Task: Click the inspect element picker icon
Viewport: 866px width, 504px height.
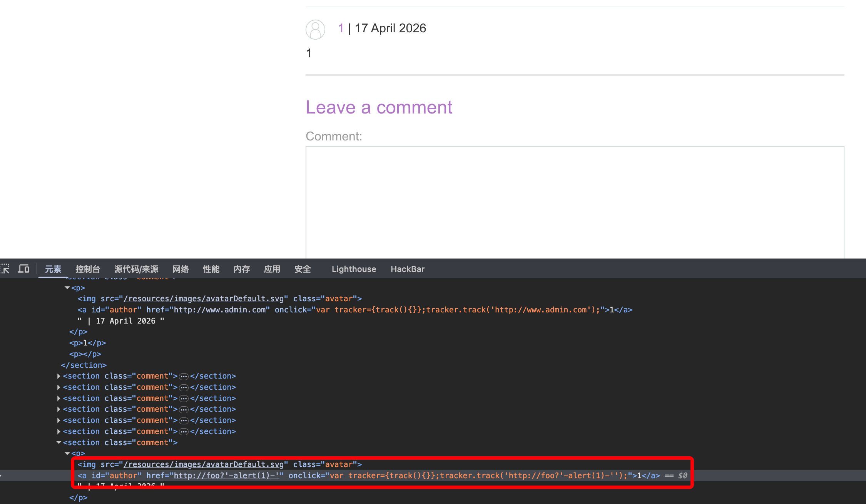Action: click(5, 269)
